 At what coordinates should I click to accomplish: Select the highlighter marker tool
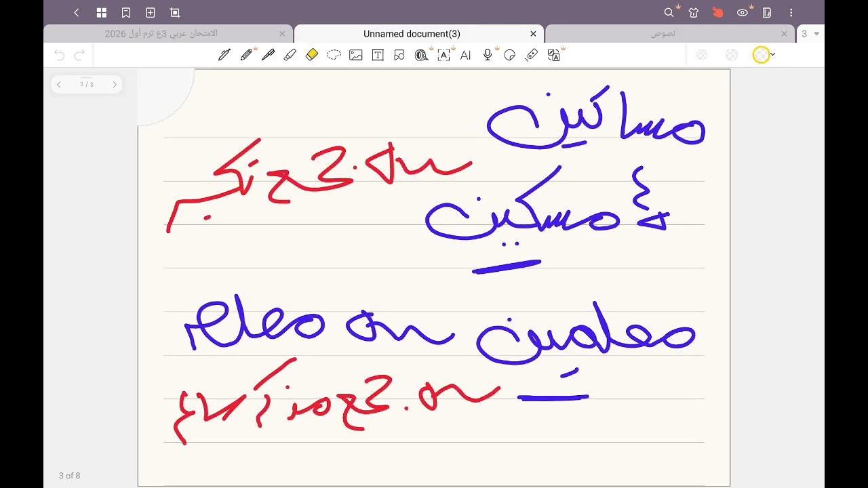[x=290, y=55]
